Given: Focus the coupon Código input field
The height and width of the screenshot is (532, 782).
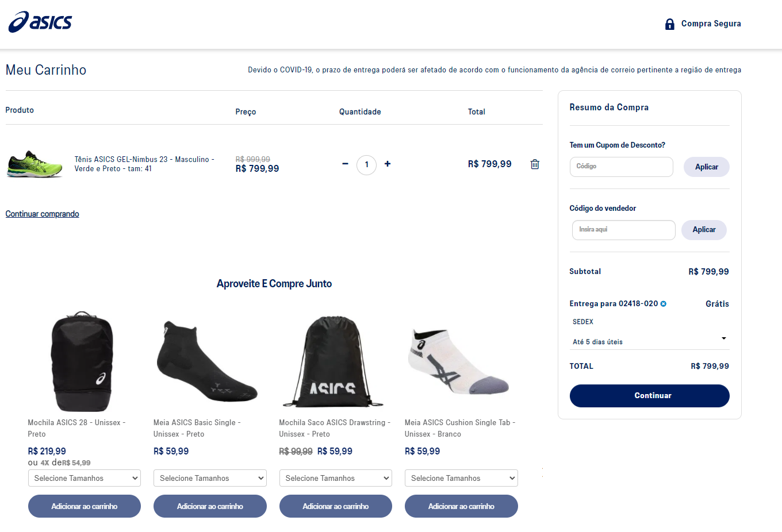Looking at the screenshot, I should point(621,167).
